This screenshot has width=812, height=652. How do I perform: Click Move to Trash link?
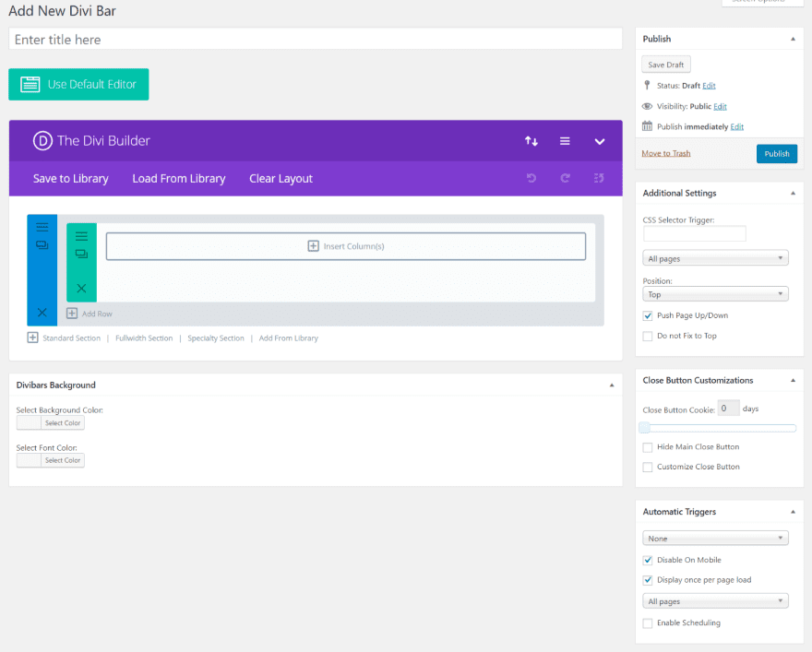[x=666, y=153]
